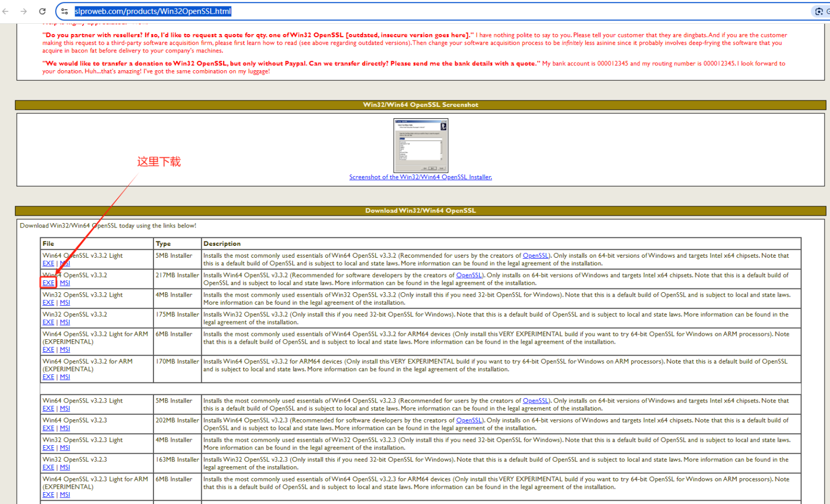Click the browser back arrow
The height and width of the screenshot is (504, 830).
tap(6, 11)
